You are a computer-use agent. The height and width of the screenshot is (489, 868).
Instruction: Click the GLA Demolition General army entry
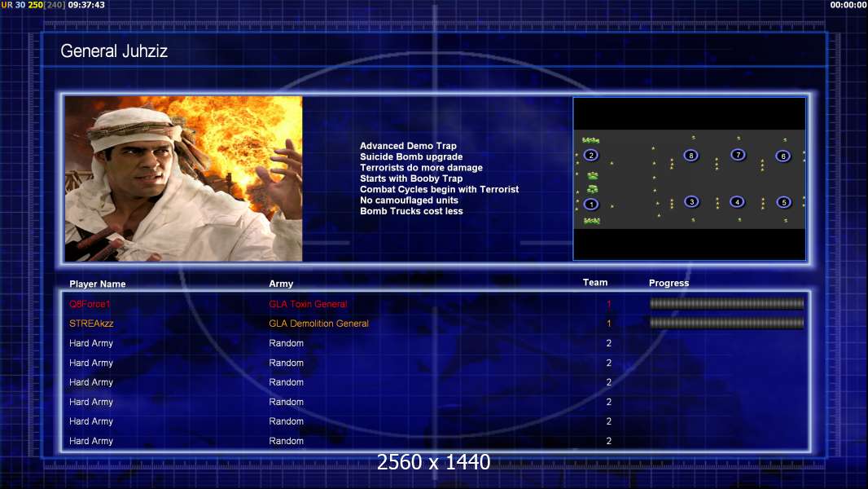pos(318,324)
